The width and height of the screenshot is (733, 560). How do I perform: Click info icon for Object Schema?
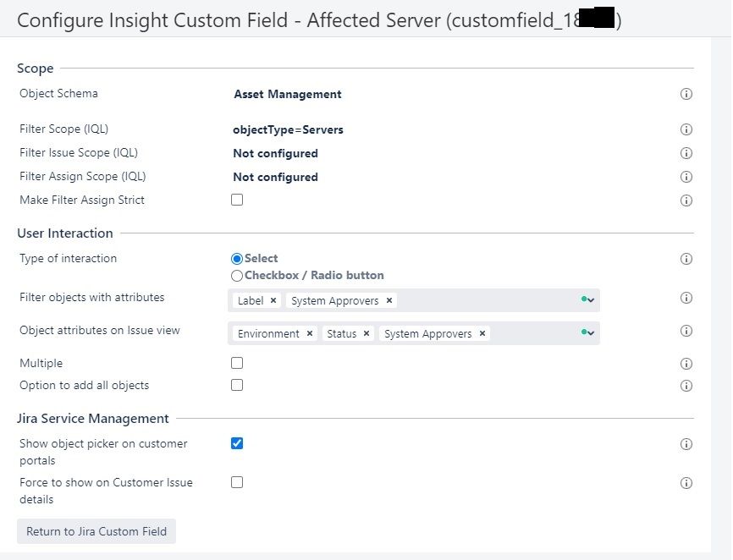(686, 94)
